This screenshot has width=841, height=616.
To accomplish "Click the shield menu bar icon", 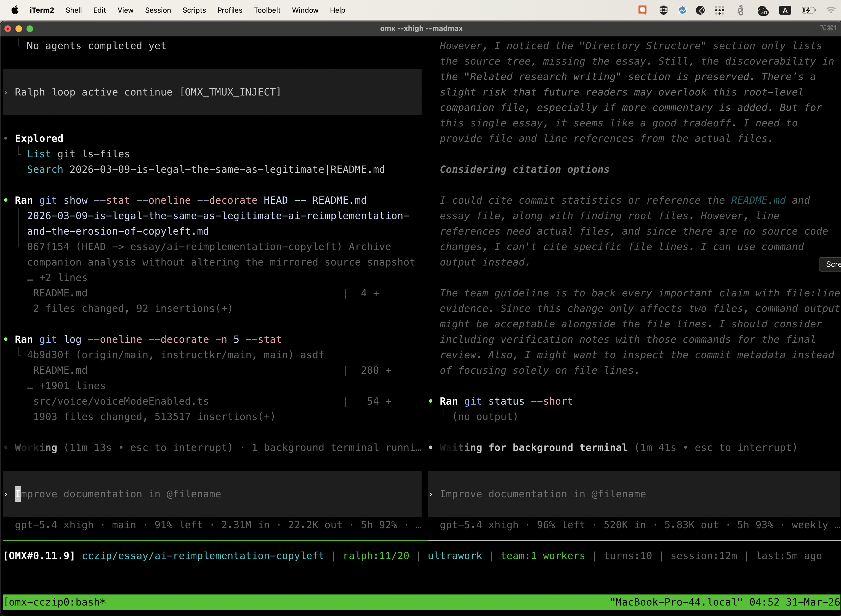I will [664, 10].
